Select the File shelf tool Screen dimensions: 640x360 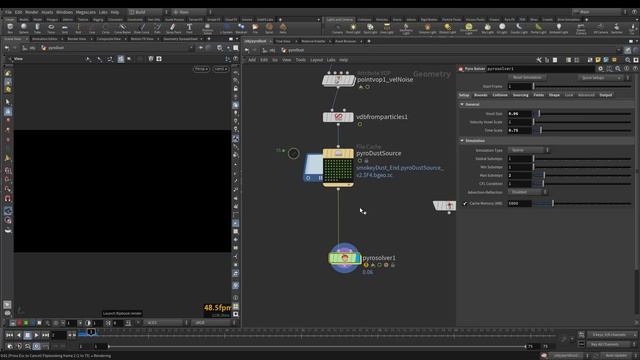(x=255, y=29)
